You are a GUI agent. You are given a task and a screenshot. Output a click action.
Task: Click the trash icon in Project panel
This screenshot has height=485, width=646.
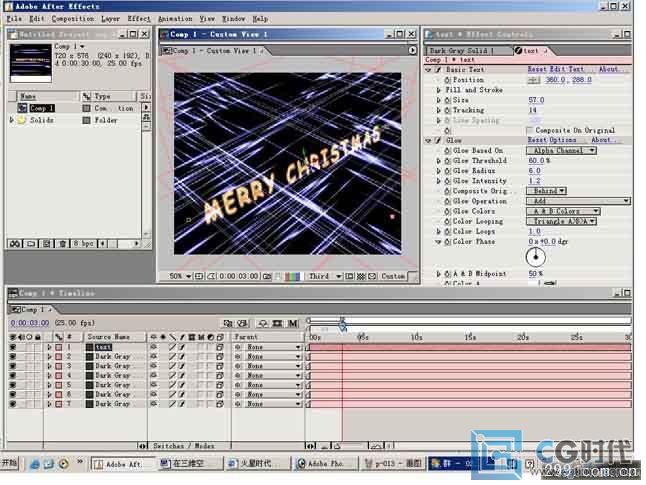(x=63, y=244)
